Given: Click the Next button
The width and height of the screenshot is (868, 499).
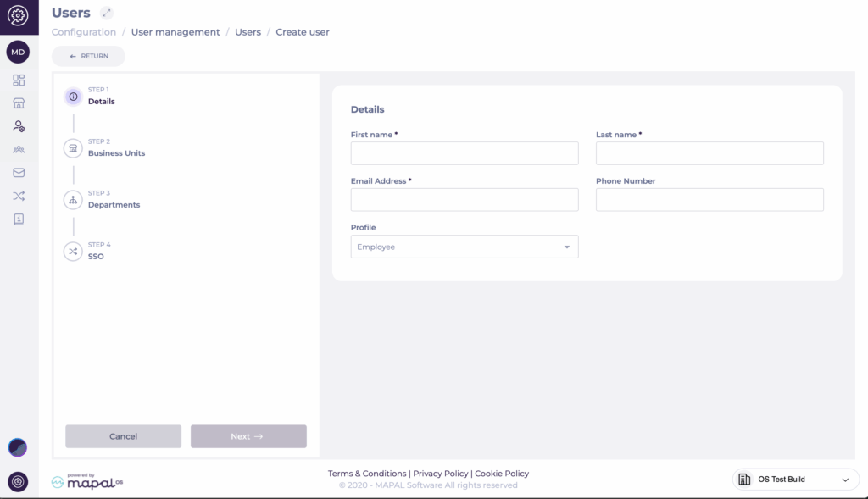Looking at the screenshot, I should (x=248, y=436).
